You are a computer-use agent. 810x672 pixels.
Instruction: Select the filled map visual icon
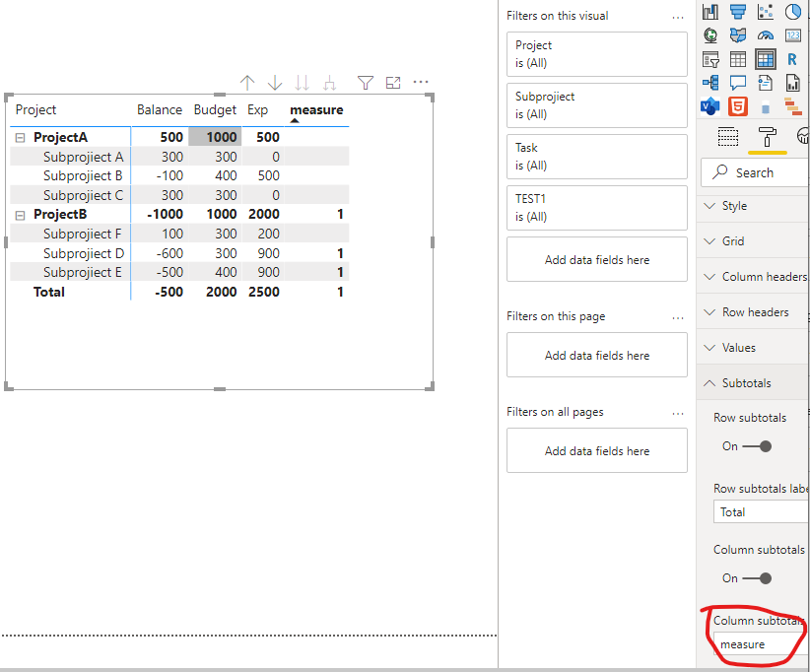coord(738,35)
